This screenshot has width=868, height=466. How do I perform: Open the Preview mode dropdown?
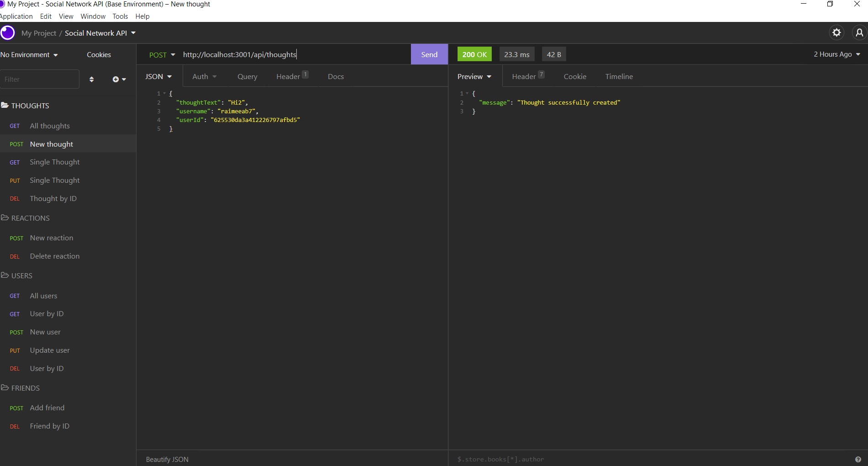pyautogui.click(x=474, y=77)
